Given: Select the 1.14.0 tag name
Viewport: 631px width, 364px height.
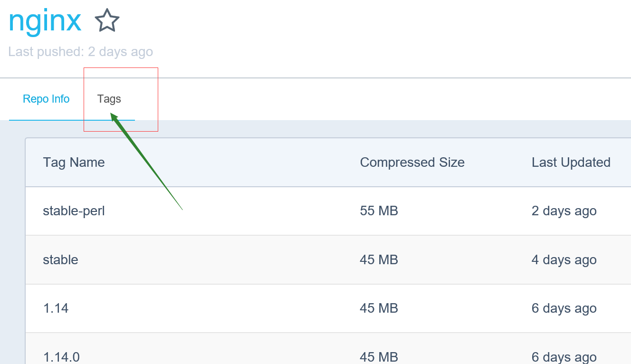Looking at the screenshot, I should click(x=61, y=357).
